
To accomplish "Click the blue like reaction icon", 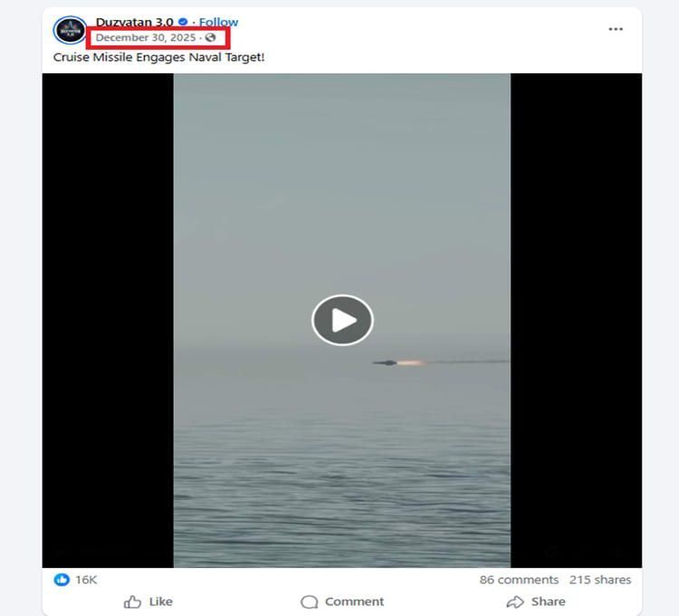I will point(62,580).
